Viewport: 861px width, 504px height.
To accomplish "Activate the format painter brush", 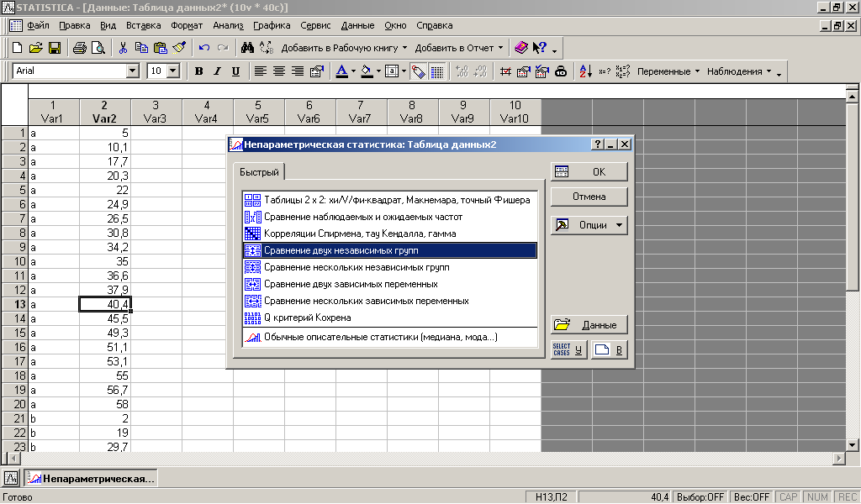I will 179,48.
